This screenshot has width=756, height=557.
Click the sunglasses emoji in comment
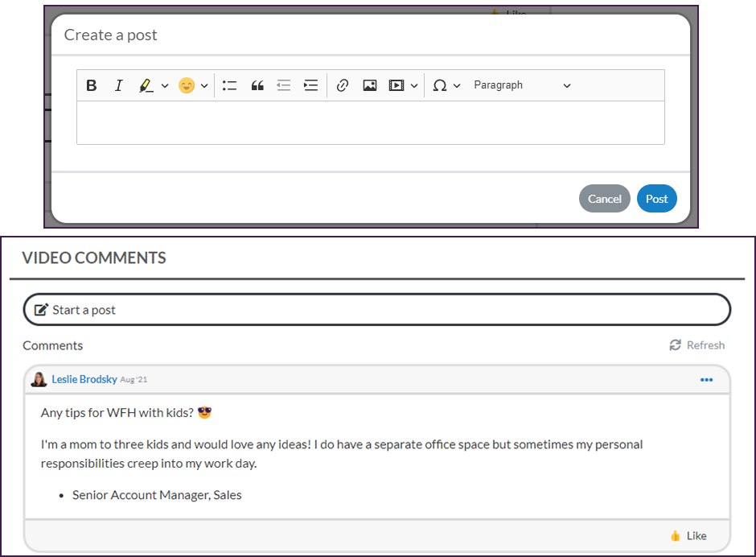pos(204,413)
